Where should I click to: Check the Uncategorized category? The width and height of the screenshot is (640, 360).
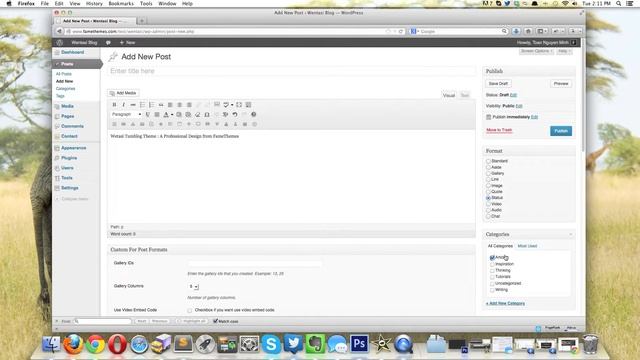pyautogui.click(x=492, y=284)
